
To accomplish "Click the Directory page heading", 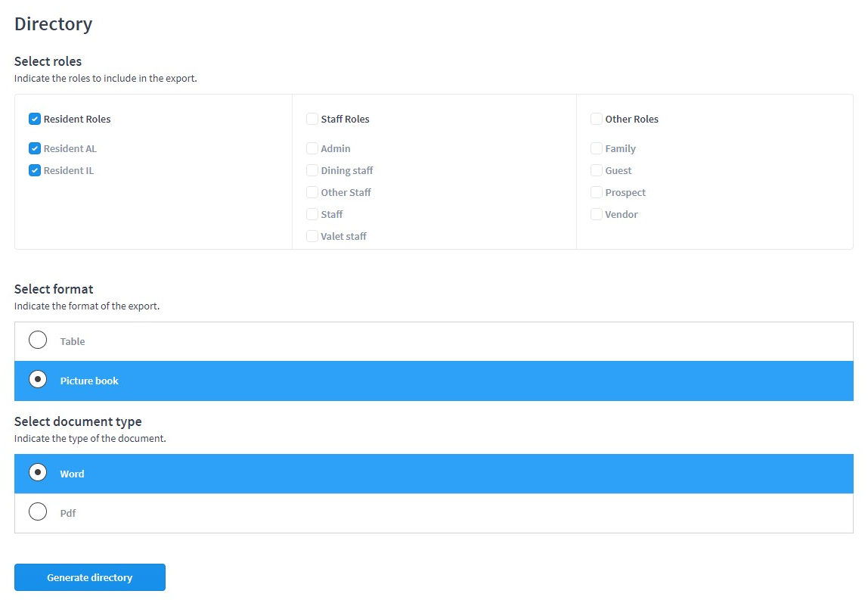I will [x=53, y=23].
